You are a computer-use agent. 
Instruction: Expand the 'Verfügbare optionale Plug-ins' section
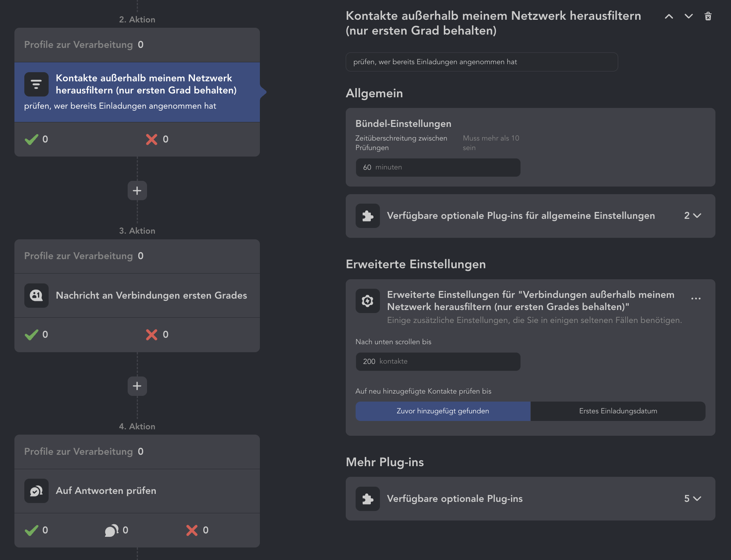click(x=692, y=498)
